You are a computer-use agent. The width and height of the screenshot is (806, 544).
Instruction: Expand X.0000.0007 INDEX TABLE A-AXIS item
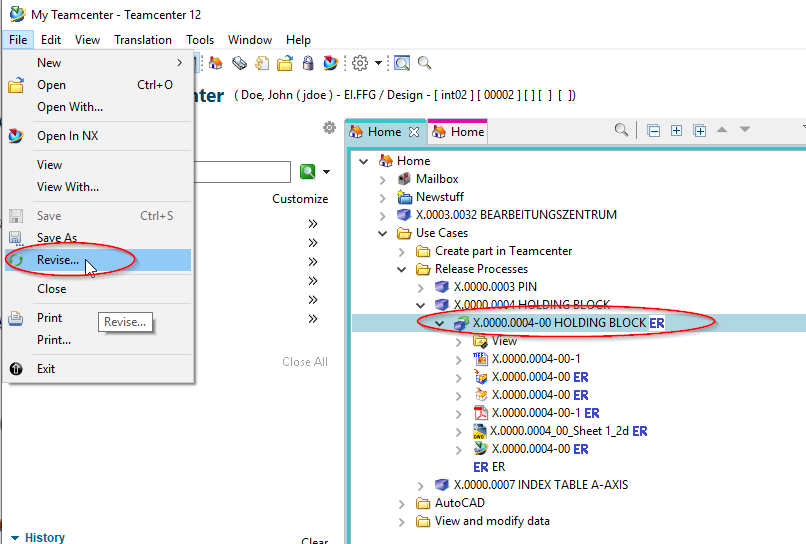pyautogui.click(x=420, y=485)
